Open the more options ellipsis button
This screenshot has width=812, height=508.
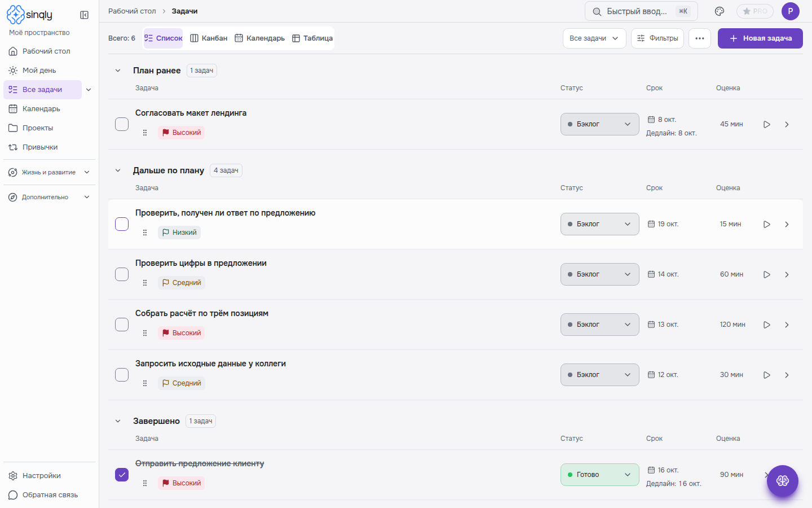700,38
